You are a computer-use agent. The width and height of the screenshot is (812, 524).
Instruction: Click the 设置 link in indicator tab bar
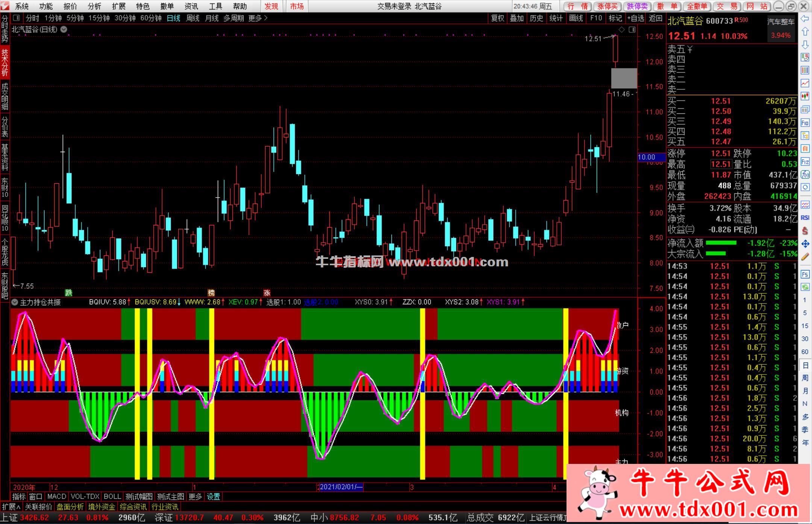click(x=213, y=497)
